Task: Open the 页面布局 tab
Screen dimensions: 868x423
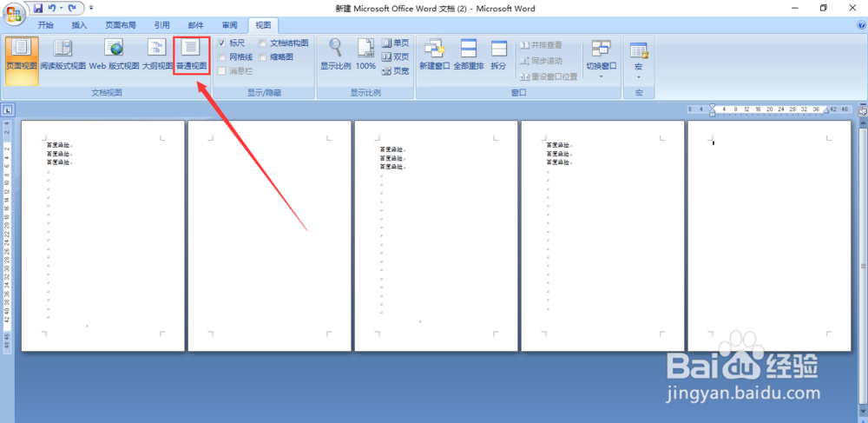Action: point(121,25)
